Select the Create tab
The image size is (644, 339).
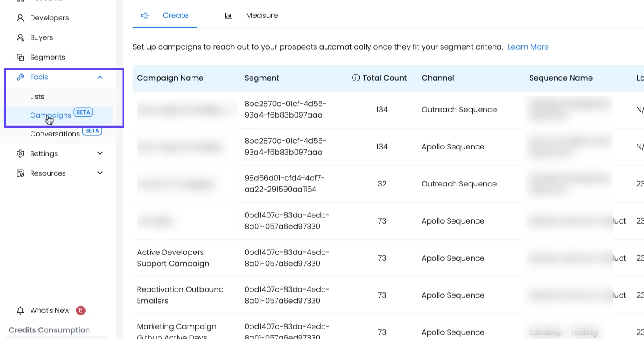pyautogui.click(x=175, y=16)
